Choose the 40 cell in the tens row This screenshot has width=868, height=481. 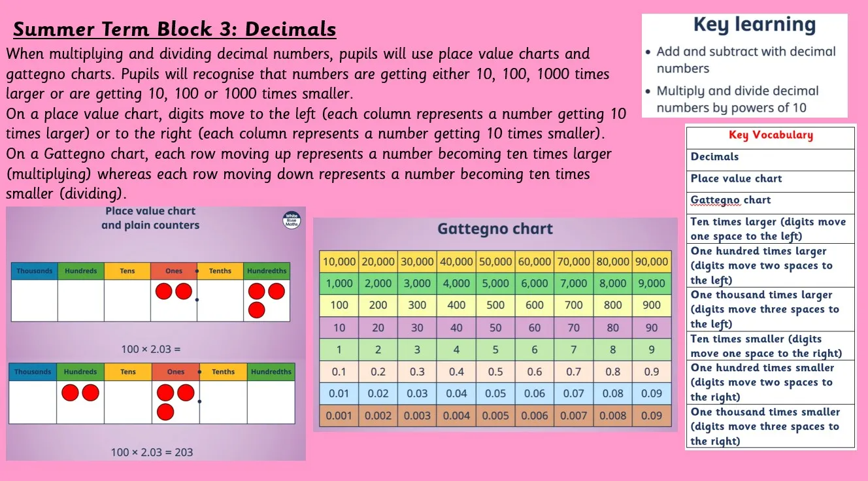pos(456,327)
